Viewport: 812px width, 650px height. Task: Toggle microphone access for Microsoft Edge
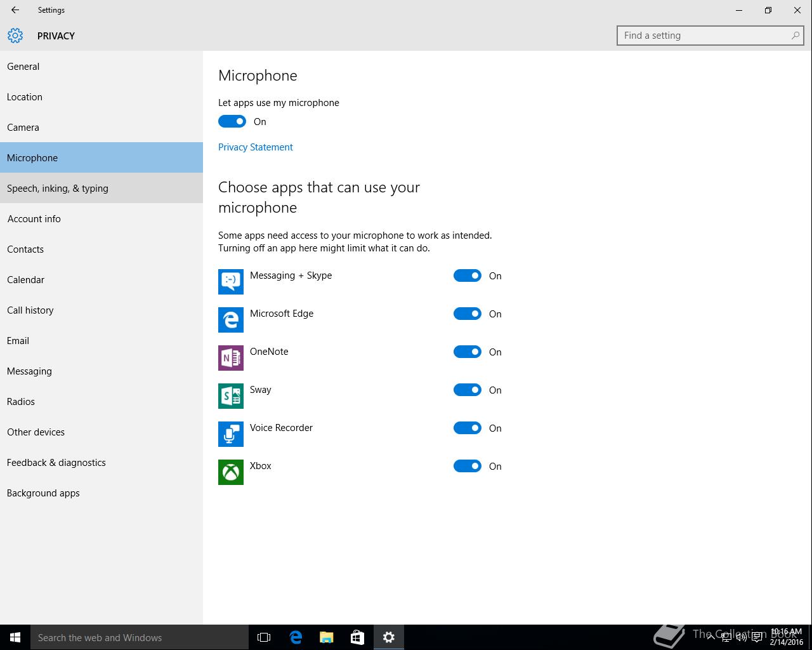468,314
